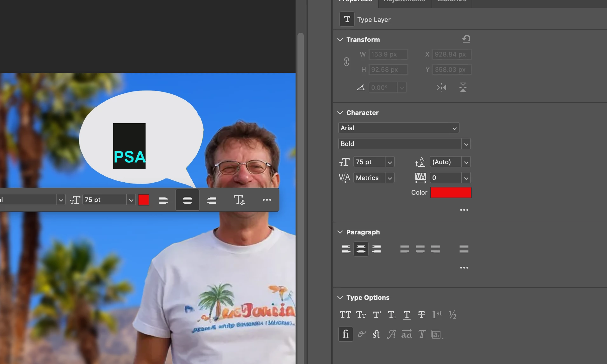Center align text in Paragraph section
Viewport: 607px width, 364px height.
(361, 249)
